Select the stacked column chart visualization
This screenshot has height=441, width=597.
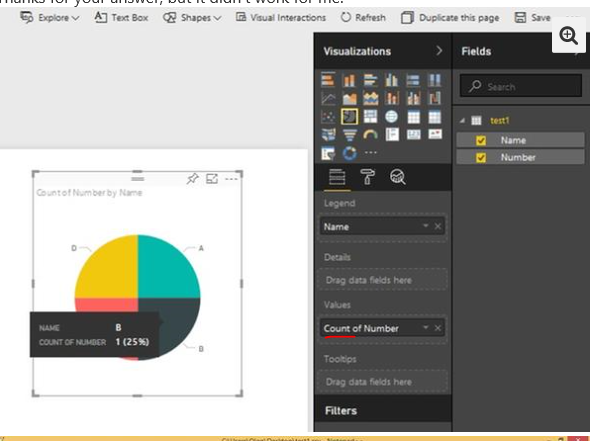point(349,80)
